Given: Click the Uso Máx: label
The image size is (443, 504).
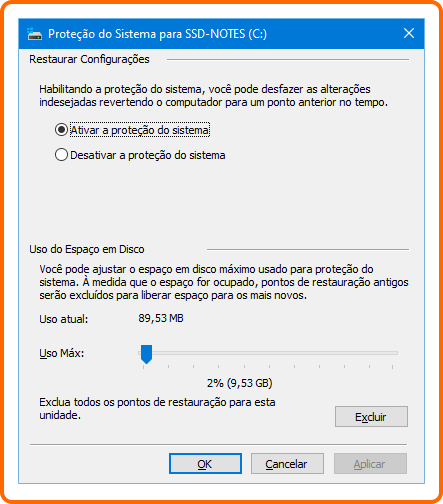Looking at the screenshot, I should 62,353.
